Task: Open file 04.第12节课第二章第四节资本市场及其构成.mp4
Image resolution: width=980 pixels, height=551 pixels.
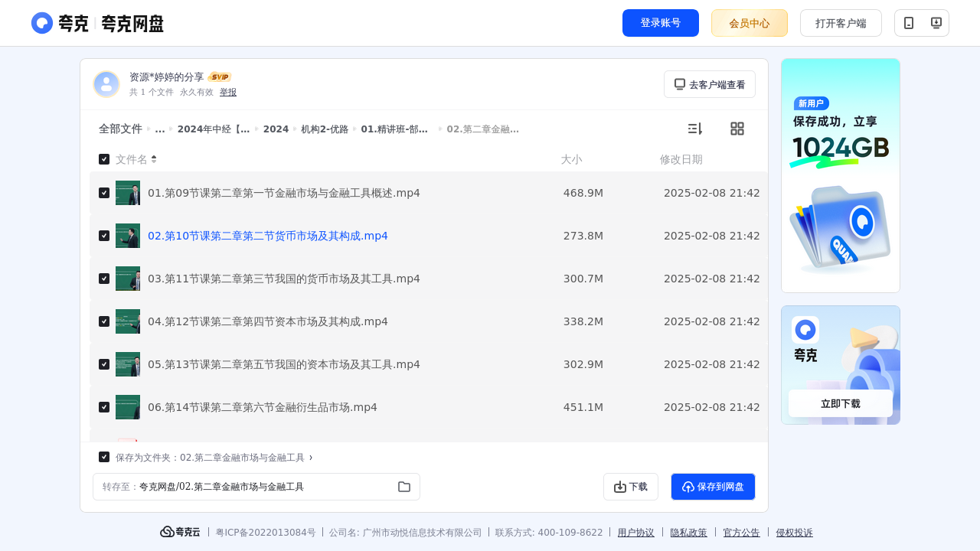Action: coord(268,321)
